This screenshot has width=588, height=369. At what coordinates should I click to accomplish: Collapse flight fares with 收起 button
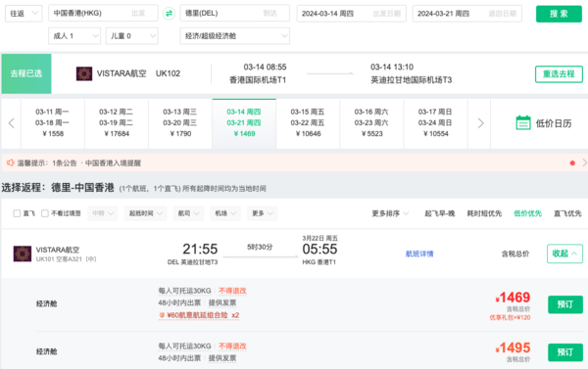[x=564, y=254]
